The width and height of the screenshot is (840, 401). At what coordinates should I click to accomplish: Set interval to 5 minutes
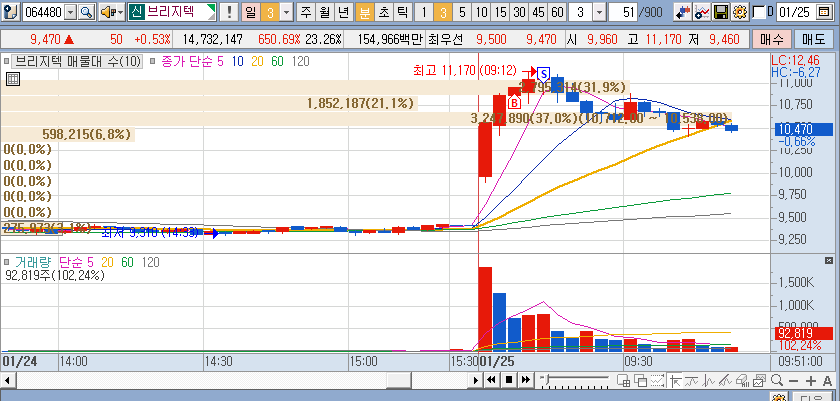(462, 12)
